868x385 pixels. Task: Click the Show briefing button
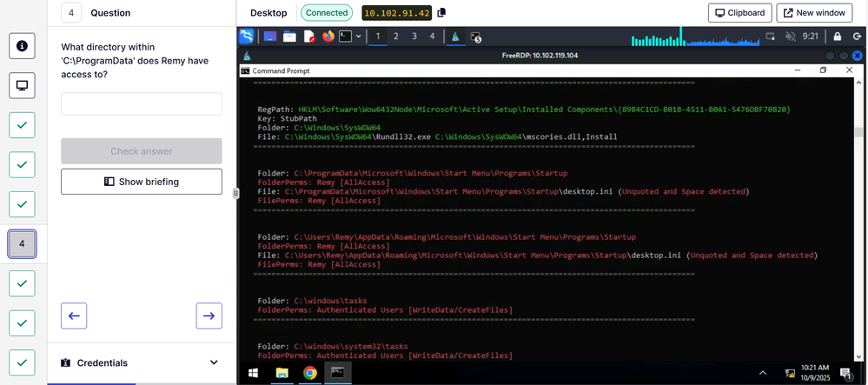coord(142,182)
